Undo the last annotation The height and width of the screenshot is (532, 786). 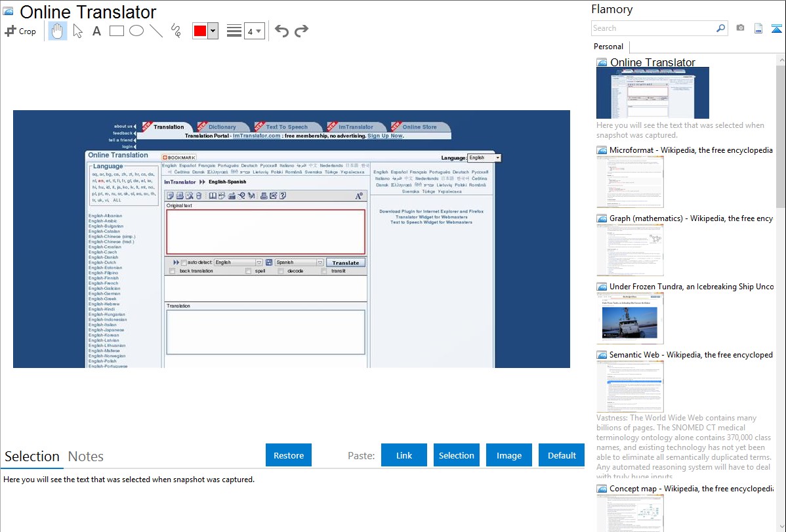(281, 31)
